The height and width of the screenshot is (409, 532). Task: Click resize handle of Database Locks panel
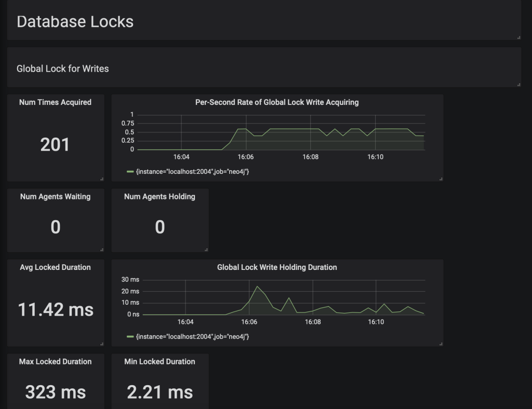[x=518, y=37]
